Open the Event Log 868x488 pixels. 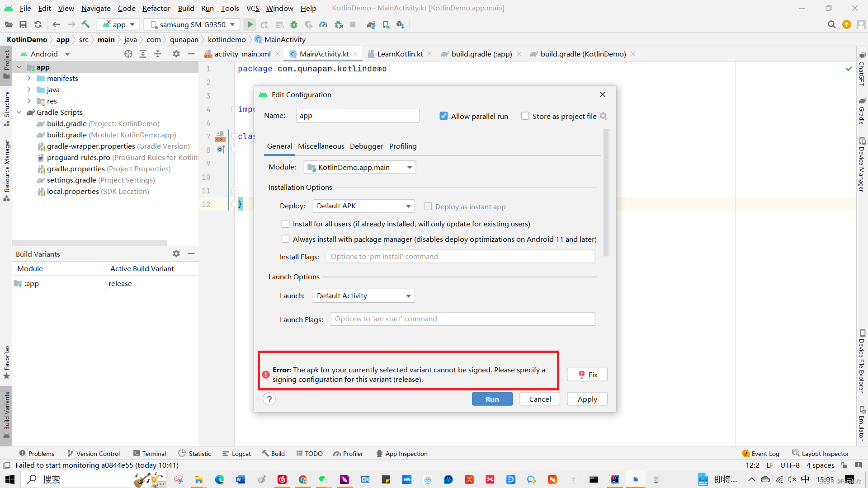(761, 454)
